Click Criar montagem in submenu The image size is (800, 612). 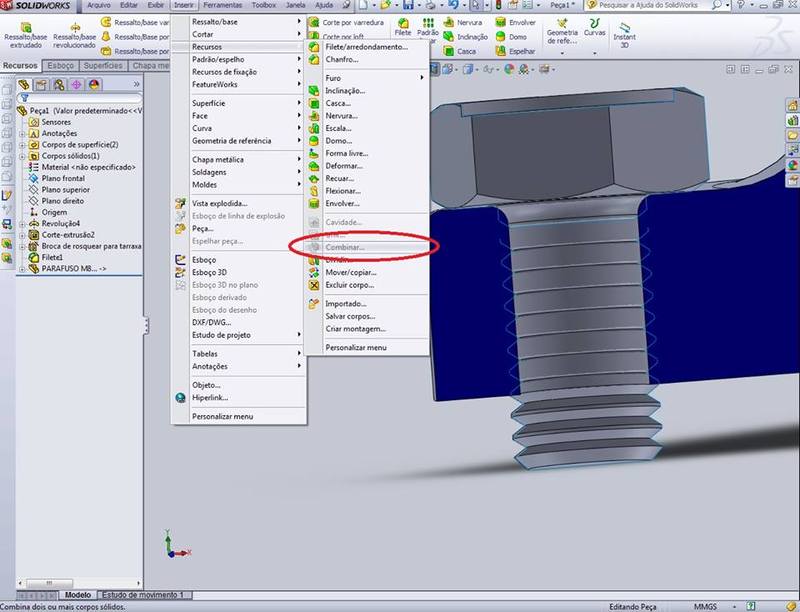(x=356, y=329)
